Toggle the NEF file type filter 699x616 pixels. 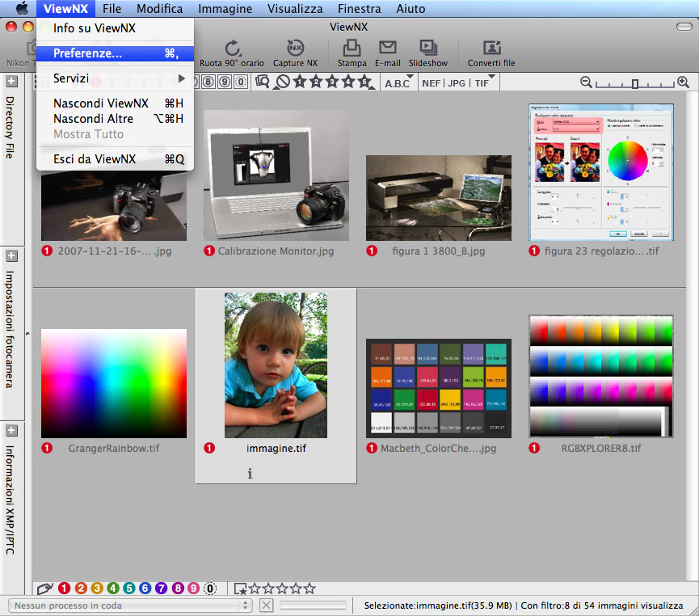pyautogui.click(x=431, y=83)
